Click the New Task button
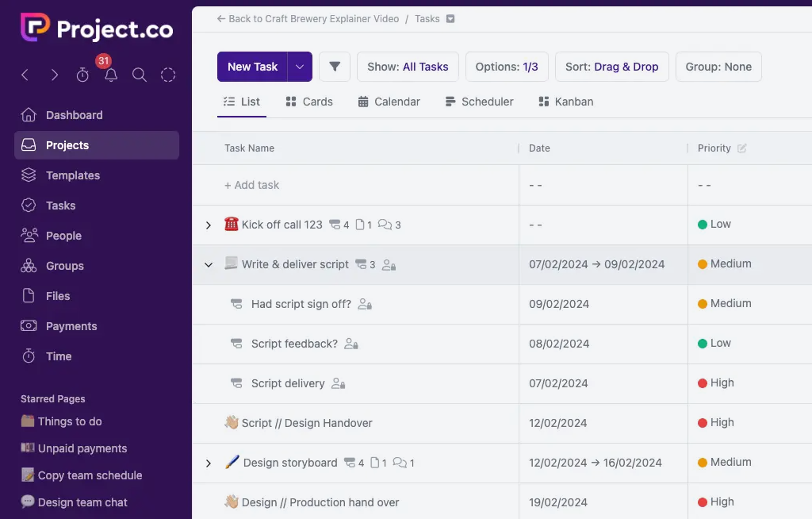This screenshot has width=812, height=519. coord(253,67)
